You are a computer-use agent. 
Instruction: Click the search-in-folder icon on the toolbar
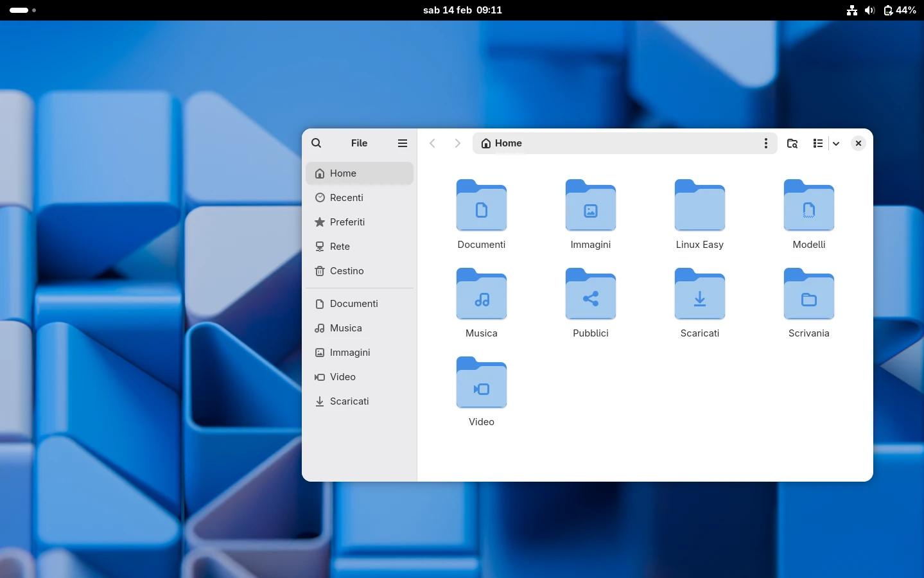tap(792, 143)
